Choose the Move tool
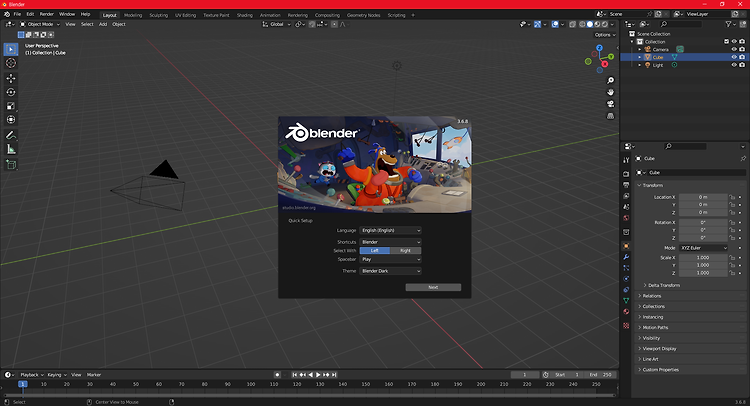750x406 pixels. [x=11, y=78]
